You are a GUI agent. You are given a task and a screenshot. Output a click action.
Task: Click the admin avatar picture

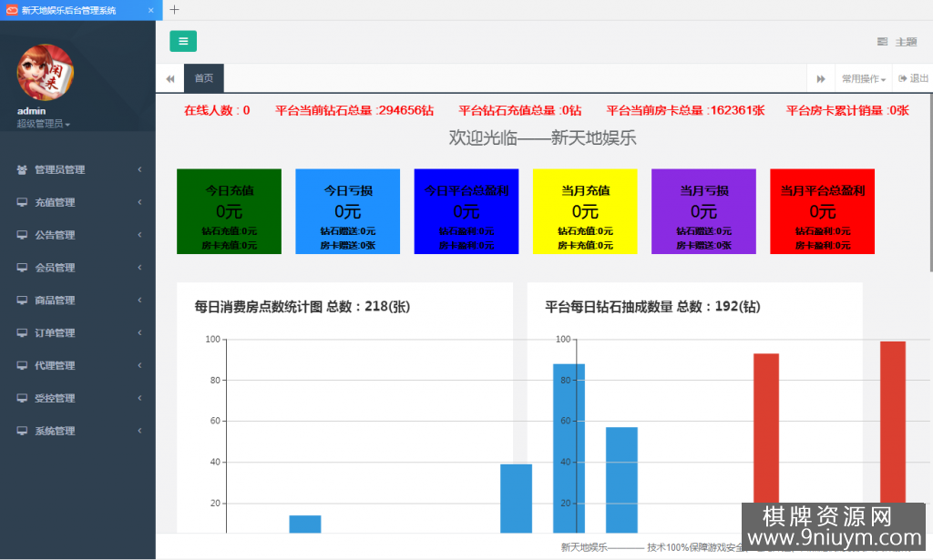[x=45, y=72]
